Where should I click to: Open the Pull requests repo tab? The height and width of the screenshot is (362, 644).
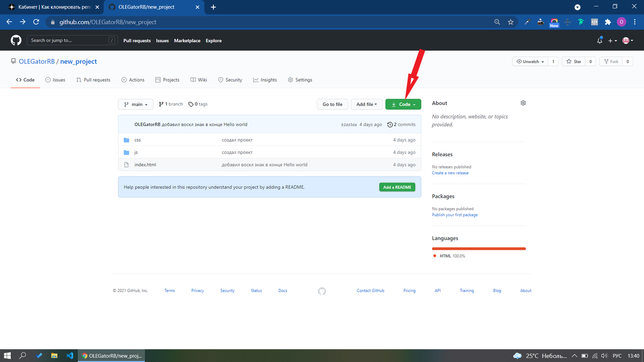tap(93, 80)
